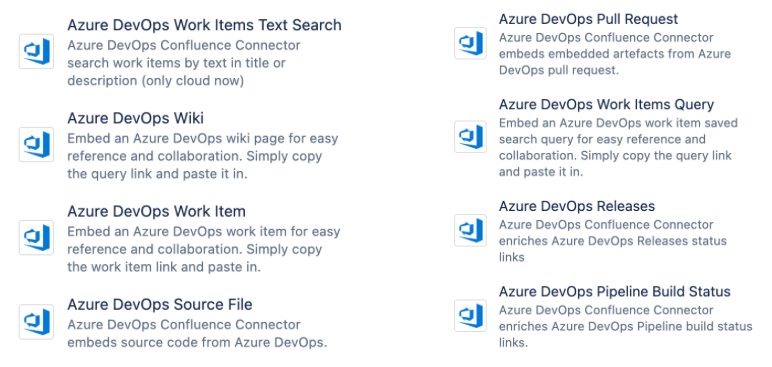Viewport: 772px width, 367px height.
Task: Click the Azure DevOps Wiki macro icon
Action: point(36,144)
